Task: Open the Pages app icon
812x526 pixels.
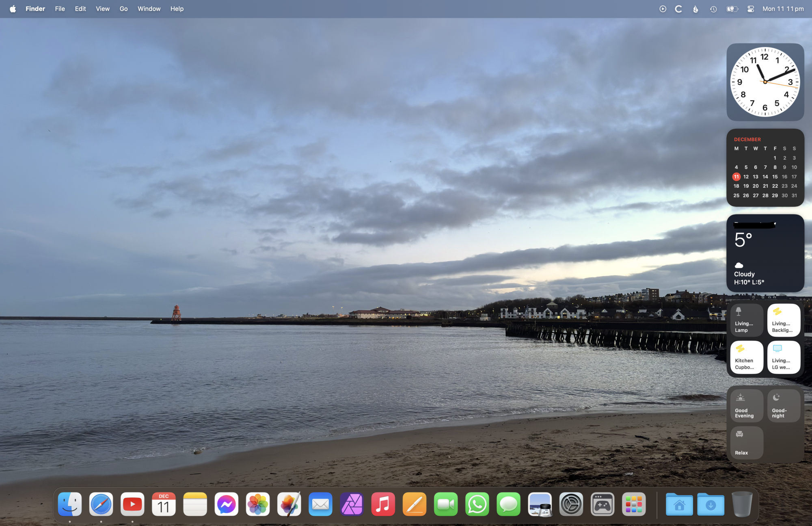Action: click(x=415, y=504)
